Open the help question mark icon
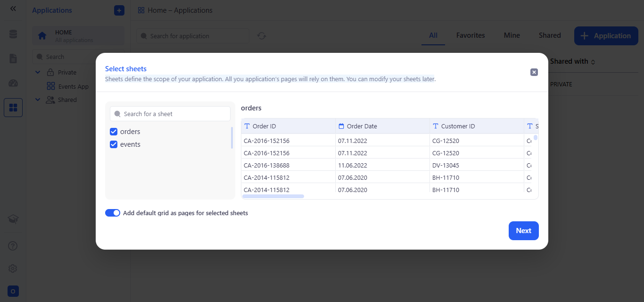This screenshot has height=302, width=644. 13,246
